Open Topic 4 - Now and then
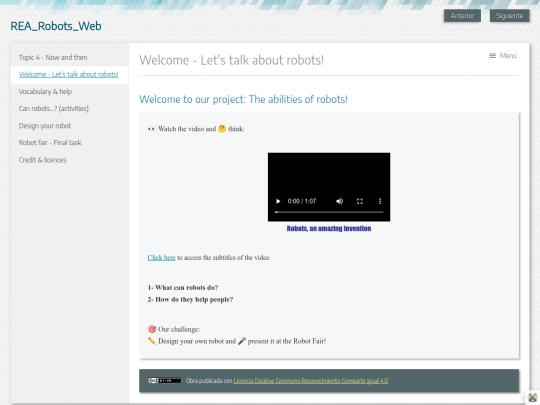540x405 pixels. (53, 58)
